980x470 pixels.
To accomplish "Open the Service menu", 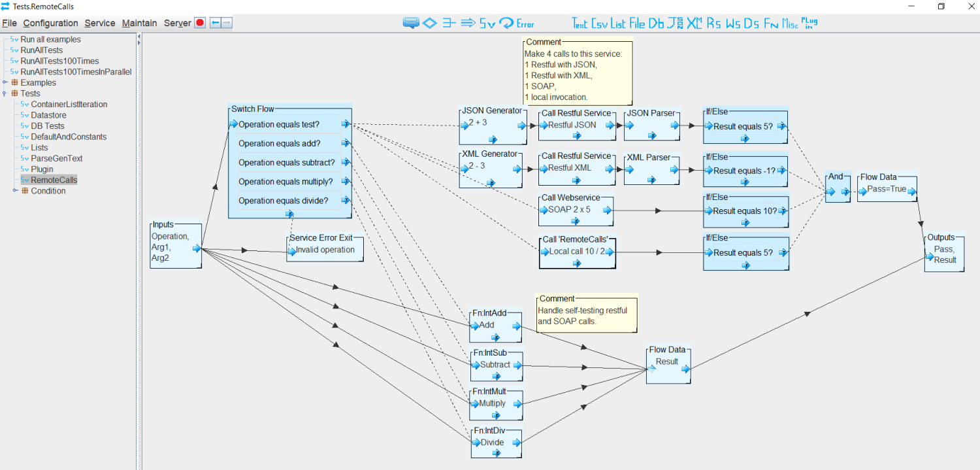I will coord(99,23).
